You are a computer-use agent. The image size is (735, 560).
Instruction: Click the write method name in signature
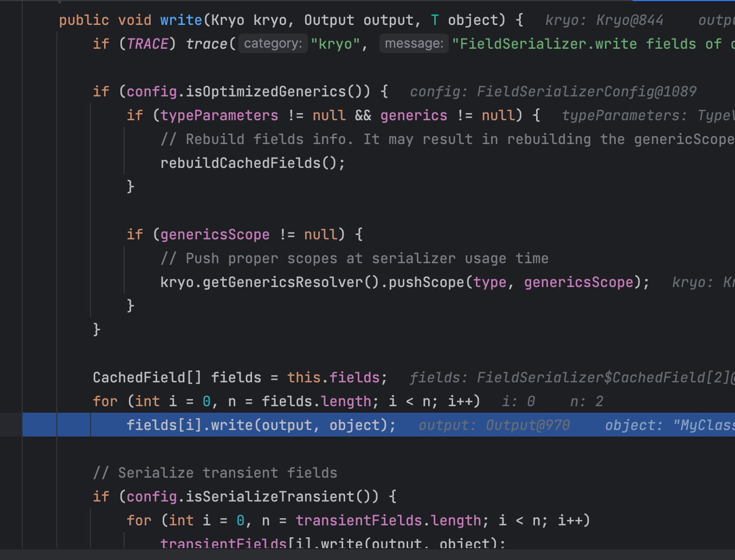point(180,20)
